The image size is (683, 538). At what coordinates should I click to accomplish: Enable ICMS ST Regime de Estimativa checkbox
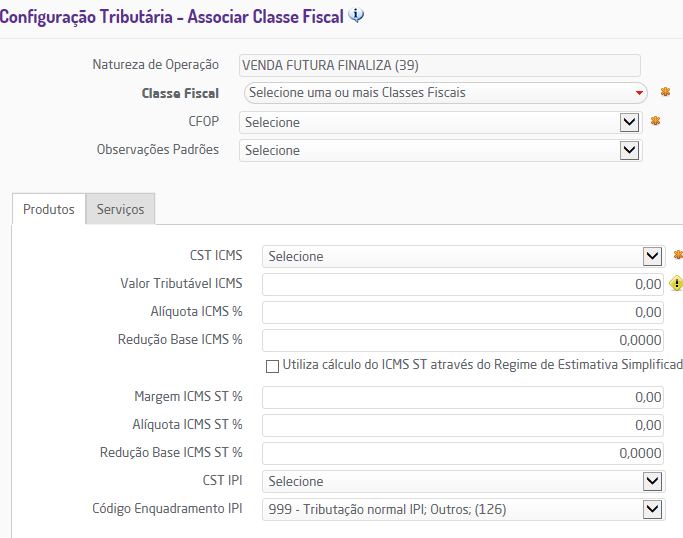(x=272, y=366)
